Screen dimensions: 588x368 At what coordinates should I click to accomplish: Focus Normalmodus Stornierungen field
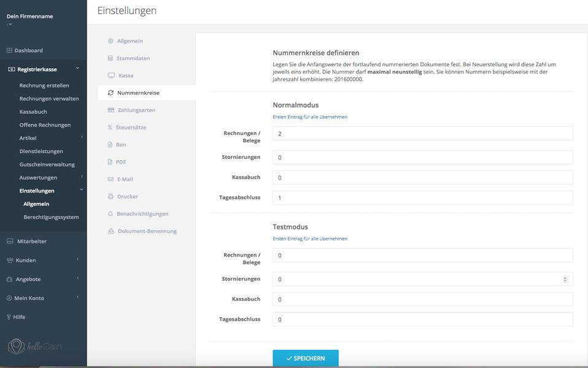tap(423, 158)
